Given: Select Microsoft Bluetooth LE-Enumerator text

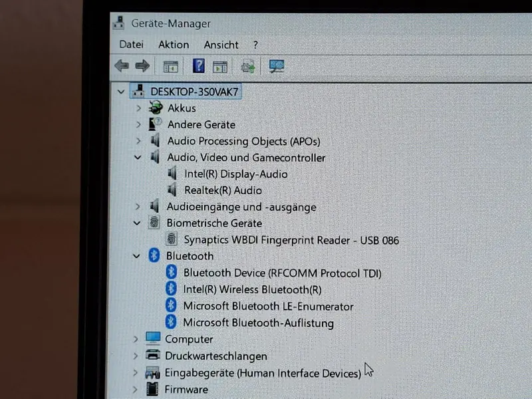Looking at the screenshot, I should click(268, 306).
